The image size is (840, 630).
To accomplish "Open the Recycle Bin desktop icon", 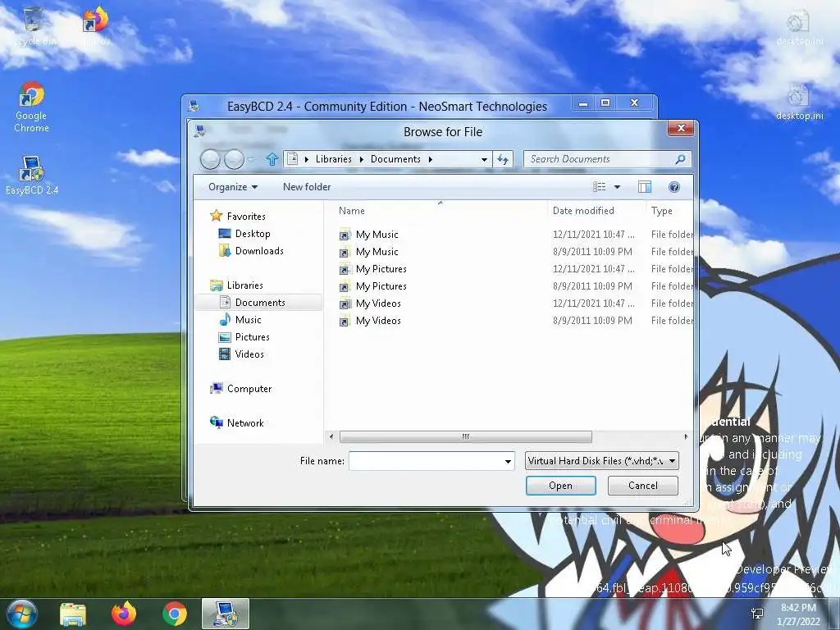I will (33, 27).
